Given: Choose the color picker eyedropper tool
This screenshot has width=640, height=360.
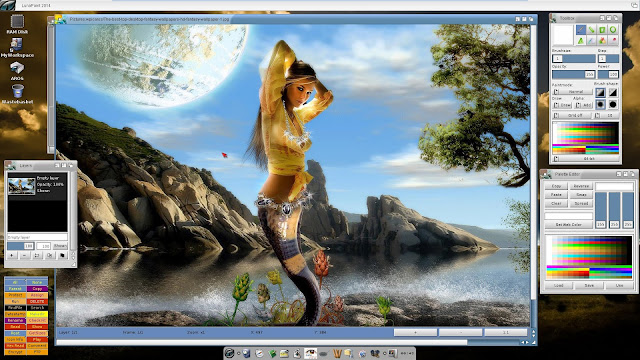Looking at the screenshot, I should (x=591, y=40).
